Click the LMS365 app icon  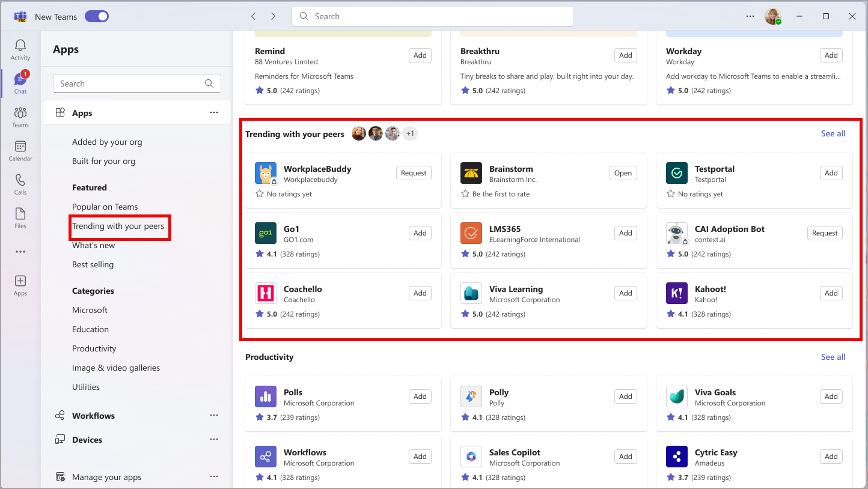point(471,233)
